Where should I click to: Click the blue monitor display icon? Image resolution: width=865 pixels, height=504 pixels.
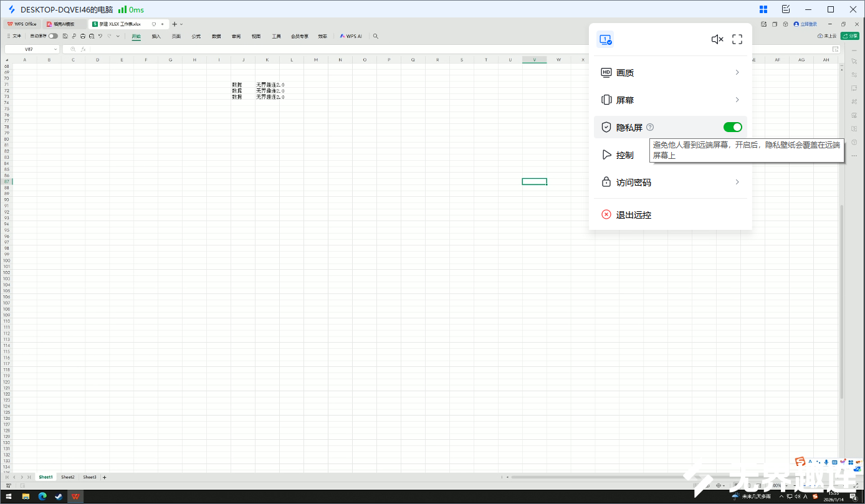pos(605,39)
